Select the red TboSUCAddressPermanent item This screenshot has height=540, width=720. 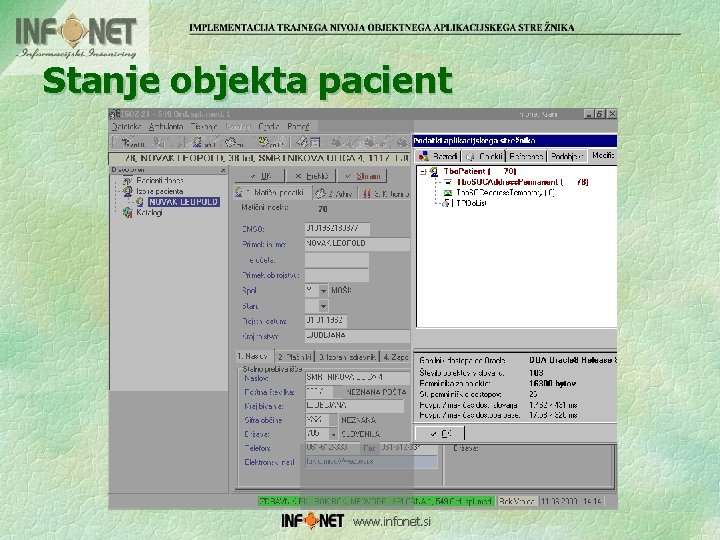[x=523, y=182]
